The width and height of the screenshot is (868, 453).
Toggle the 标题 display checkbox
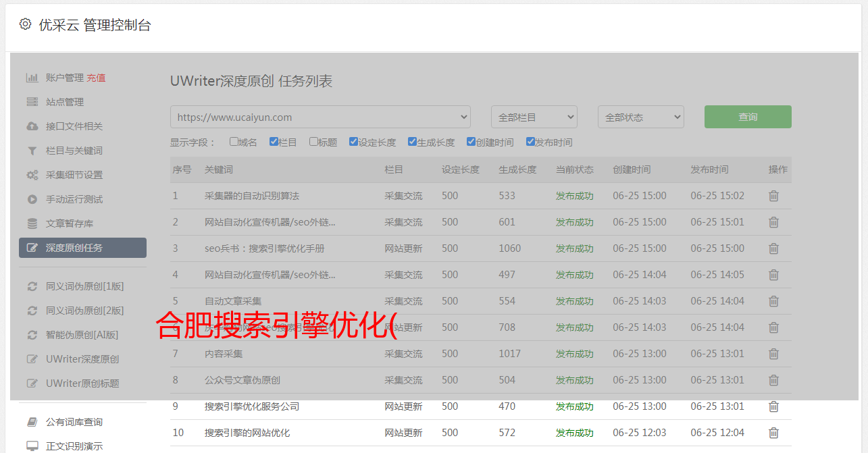pyautogui.click(x=313, y=142)
